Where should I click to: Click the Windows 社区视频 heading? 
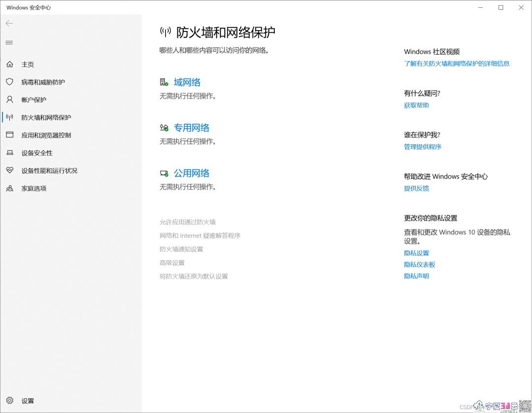tap(432, 52)
